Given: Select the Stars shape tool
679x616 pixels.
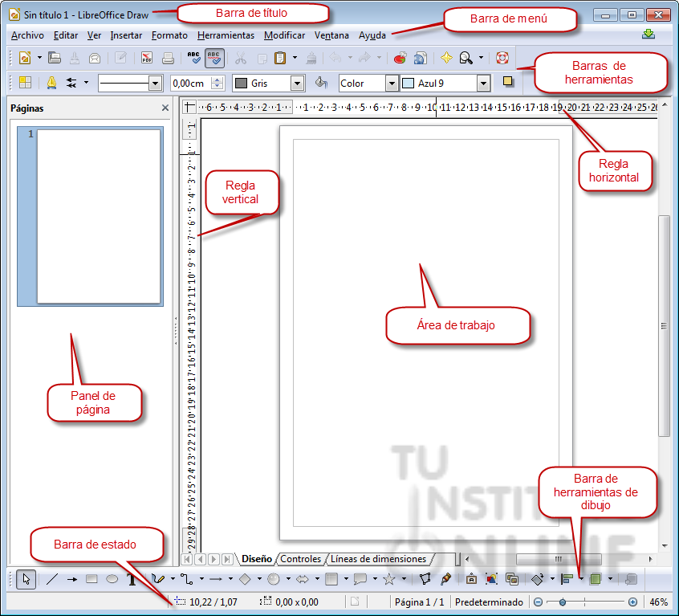Looking at the screenshot, I should click(389, 579).
